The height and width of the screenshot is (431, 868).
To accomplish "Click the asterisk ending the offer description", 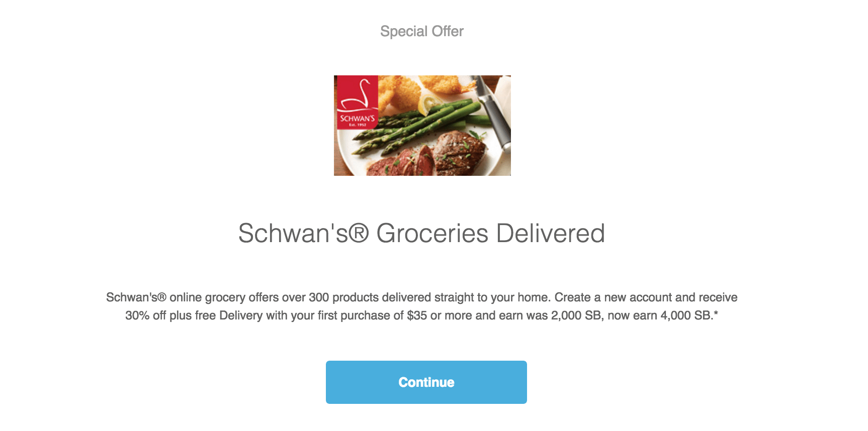I will [x=716, y=314].
